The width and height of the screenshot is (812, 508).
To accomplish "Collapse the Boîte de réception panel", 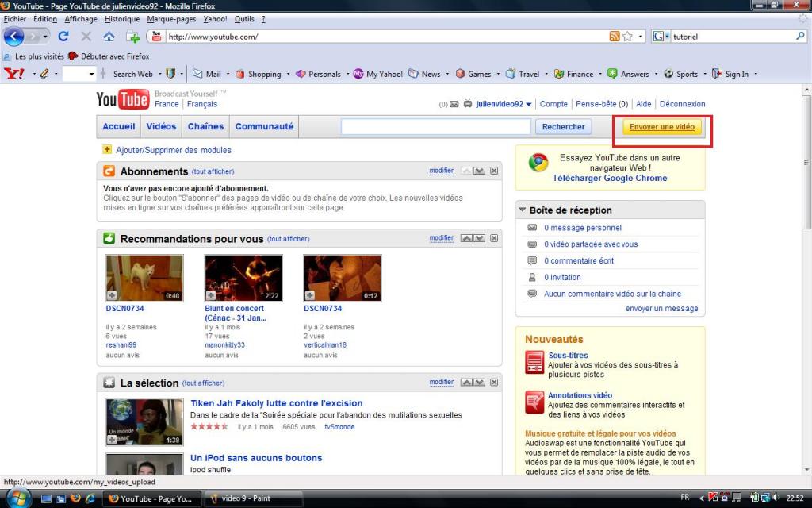I will (x=523, y=210).
